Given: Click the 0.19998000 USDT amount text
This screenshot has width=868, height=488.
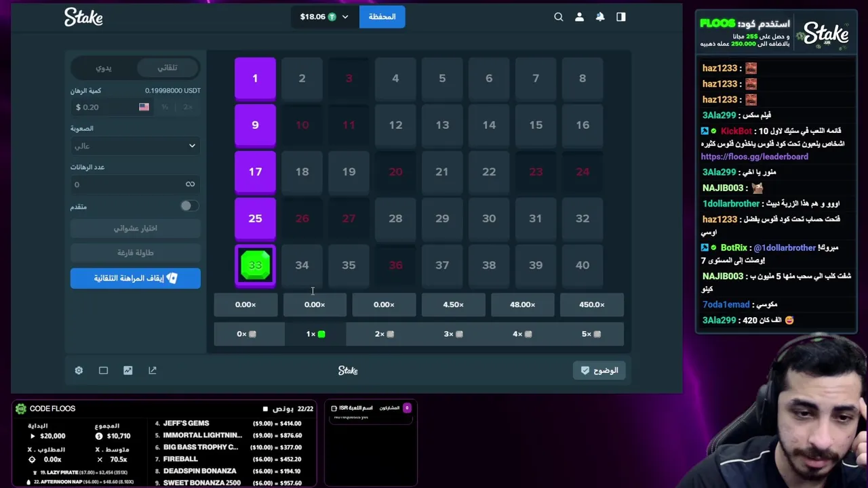Looking at the screenshot, I should pyautogui.click(x=173, y=91).
